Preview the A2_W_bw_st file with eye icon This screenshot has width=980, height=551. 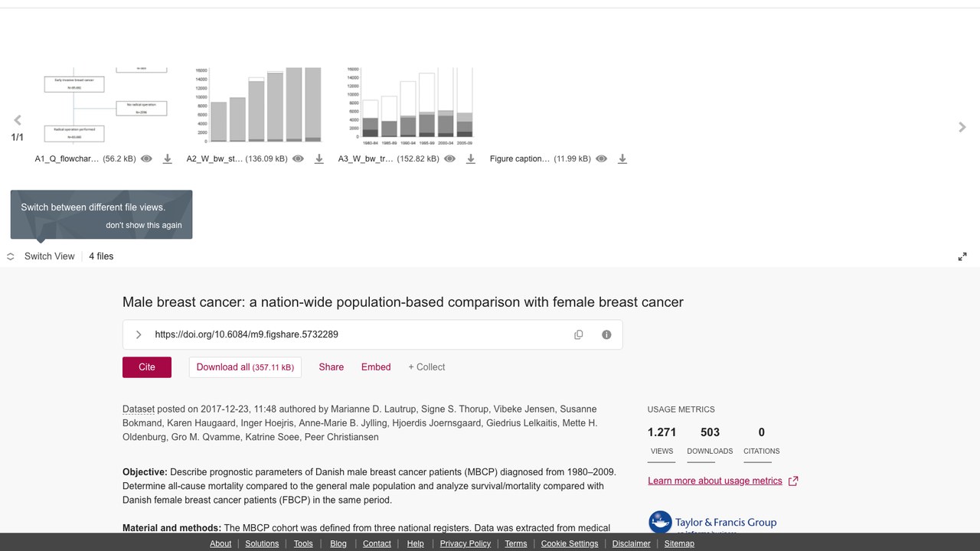[298, 159]
